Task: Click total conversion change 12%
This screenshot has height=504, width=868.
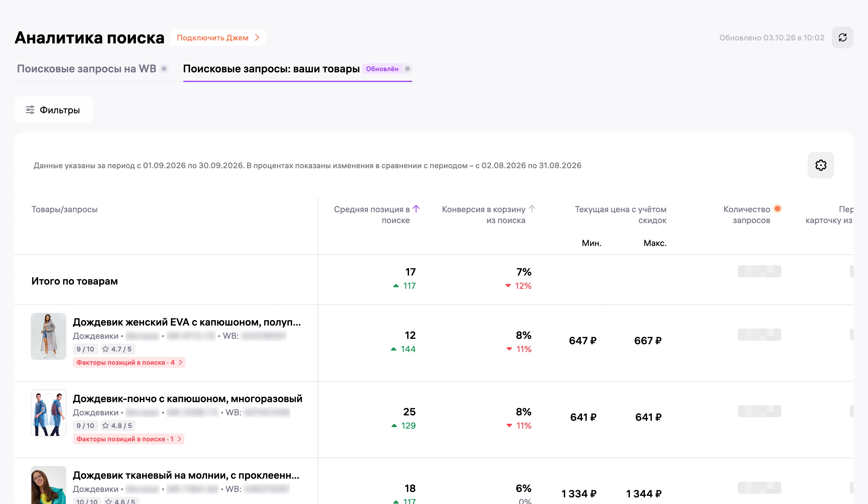Action: point(523,285)
